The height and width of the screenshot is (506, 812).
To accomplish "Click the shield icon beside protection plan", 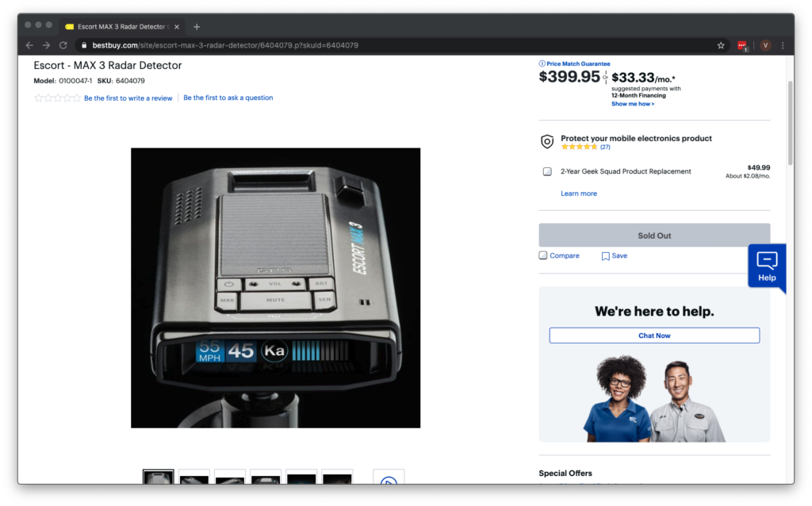I will 547,141.
